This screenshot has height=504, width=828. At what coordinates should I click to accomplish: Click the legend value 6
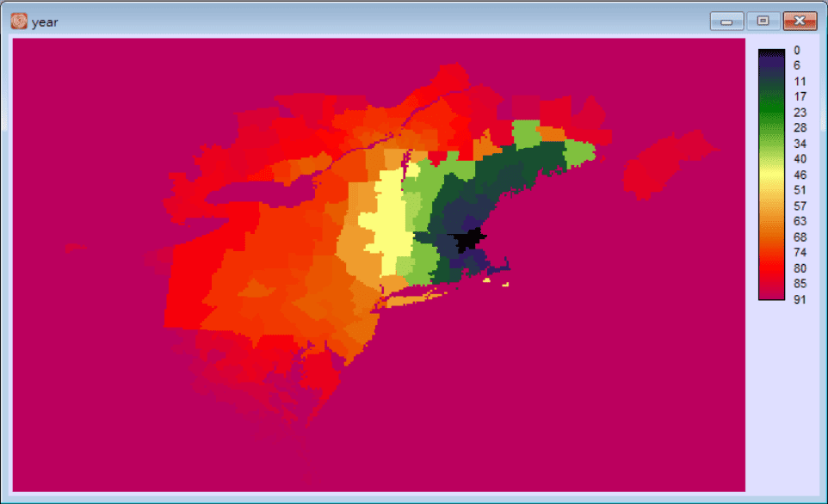[797, 65]
